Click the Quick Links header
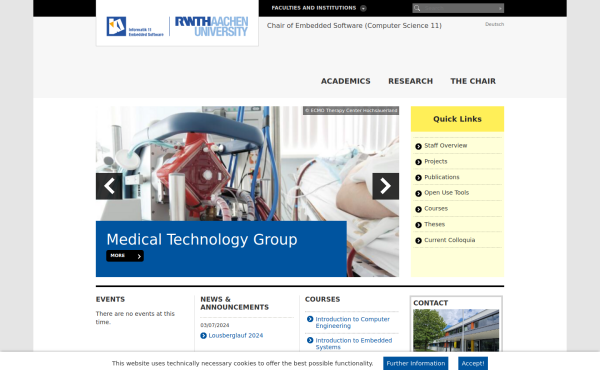Image resolution: width=600 pixels, height=375 pixels. tap(457, 119)
